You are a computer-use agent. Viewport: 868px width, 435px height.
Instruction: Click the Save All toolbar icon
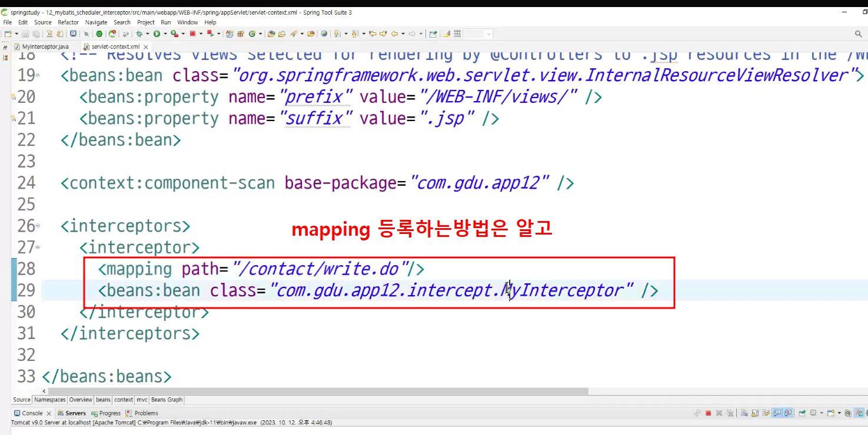[36, 34]
